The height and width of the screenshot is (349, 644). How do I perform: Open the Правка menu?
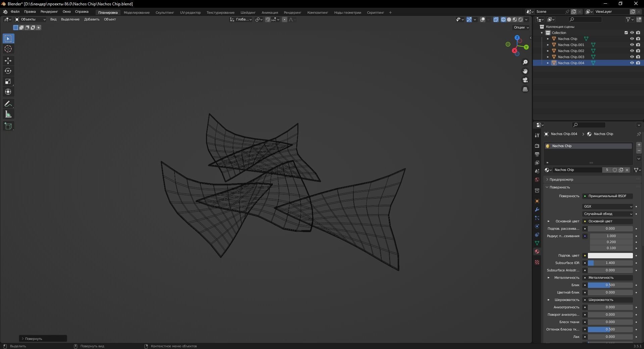coord(30,12)
